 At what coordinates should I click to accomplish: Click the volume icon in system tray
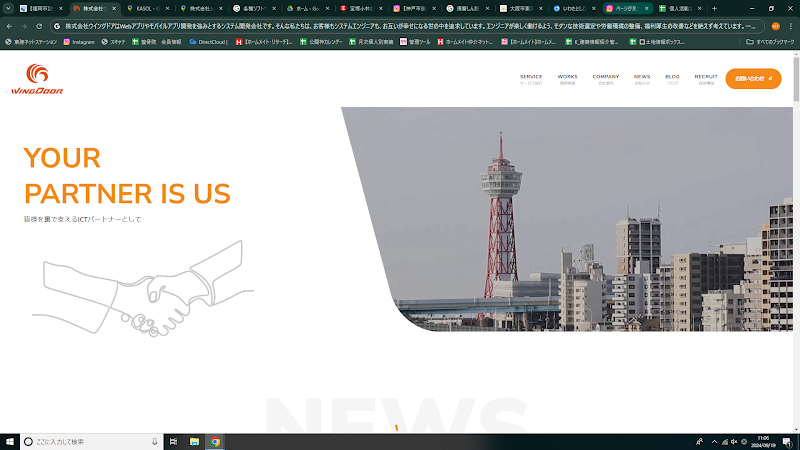pos(734,442)
